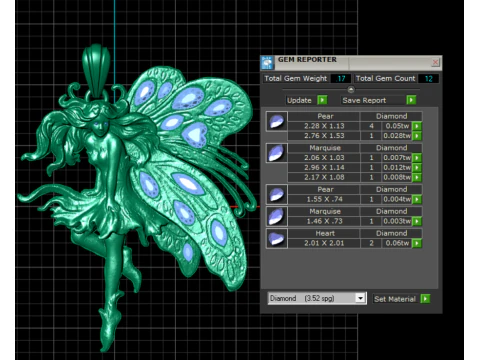The image size is (480, 360).
Task: Select the 2.28 X 1.13 size cell
Action: coord(324,126)
